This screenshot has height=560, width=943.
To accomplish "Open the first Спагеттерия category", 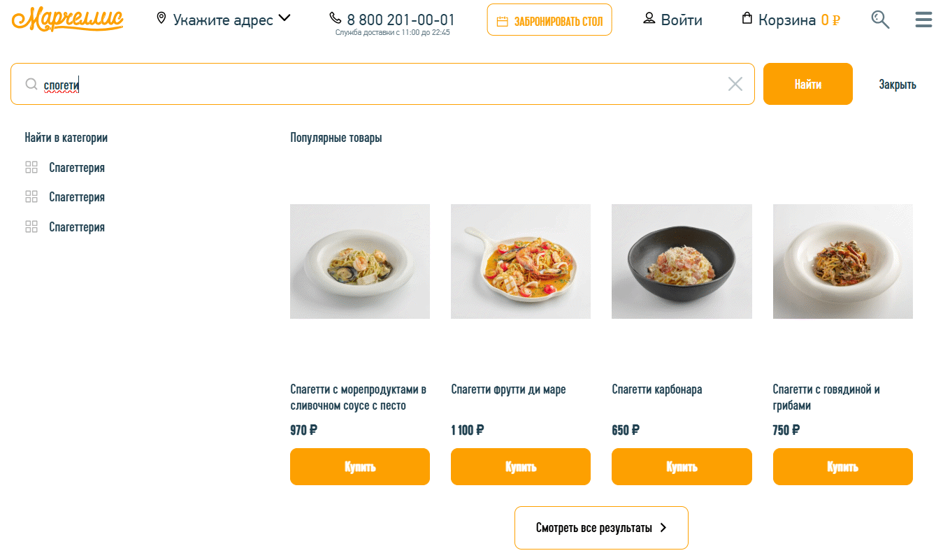I will (x=77, y=168).
